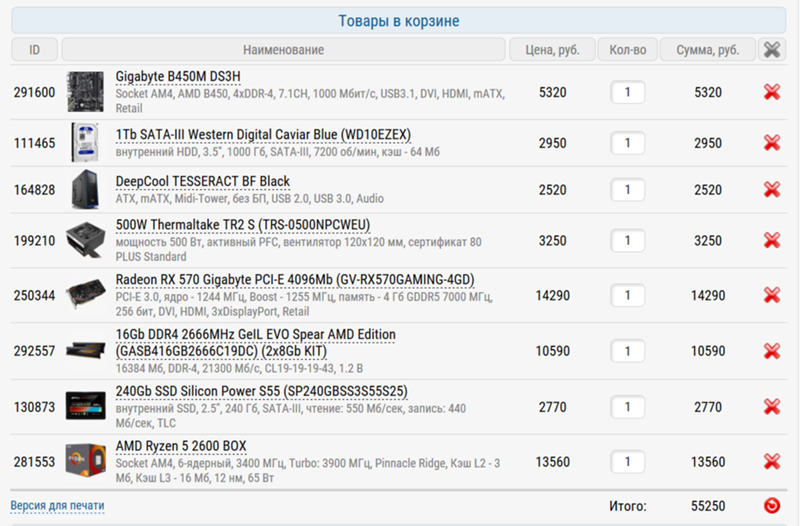Focus quantity field for Thermaltake TR2 S row
Viewport: 800px width, 526px height.
(627, 240)
